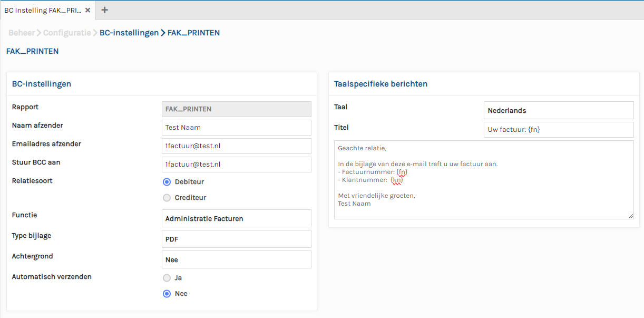Expand the Achtergrond dropdown
The height and width of the screenshot is (318, 644).
236,259
